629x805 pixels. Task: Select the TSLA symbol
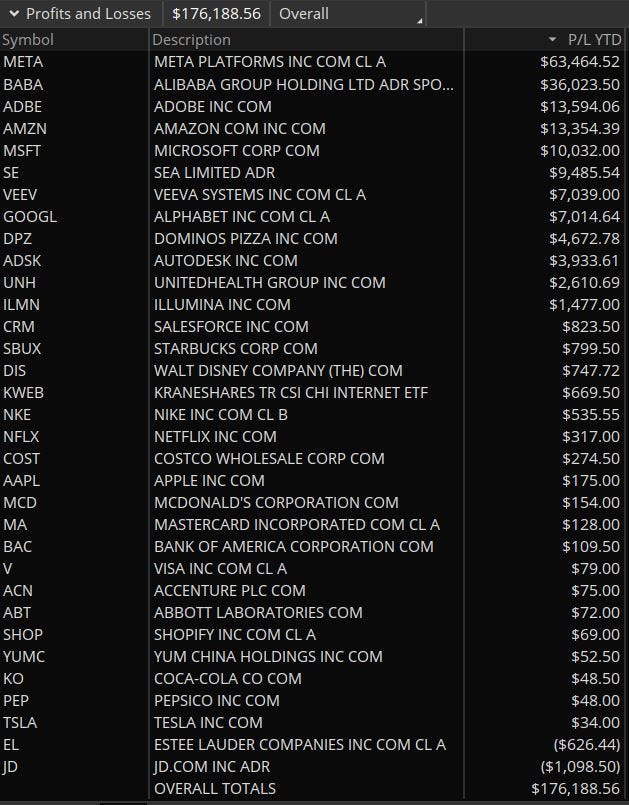tap(20, 723)
